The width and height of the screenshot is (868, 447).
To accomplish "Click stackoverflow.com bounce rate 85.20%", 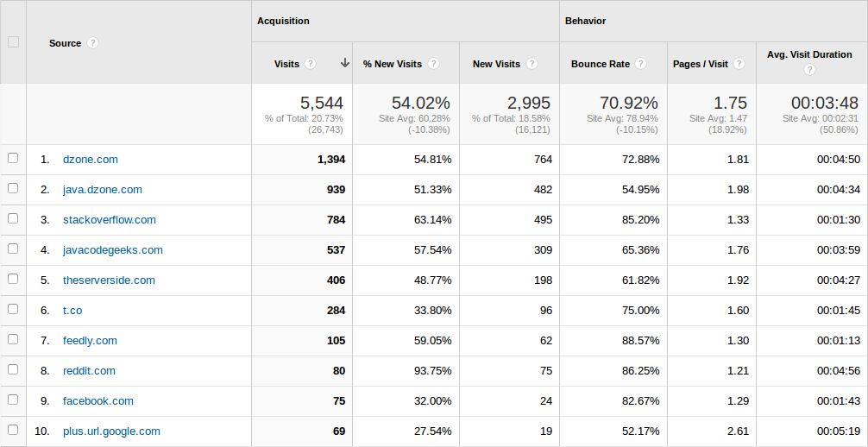I will tap(640, 220).
